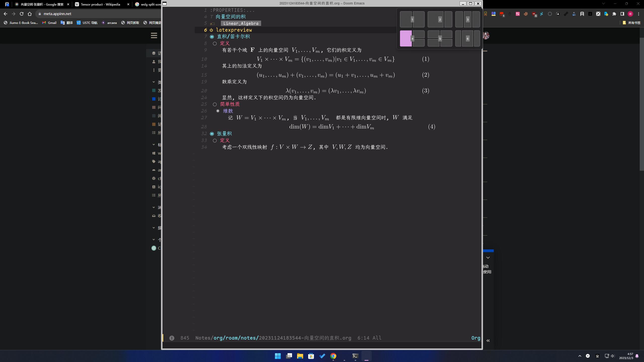Switch to the Tensor product - Wikipedia tab

tap(100, 4)
